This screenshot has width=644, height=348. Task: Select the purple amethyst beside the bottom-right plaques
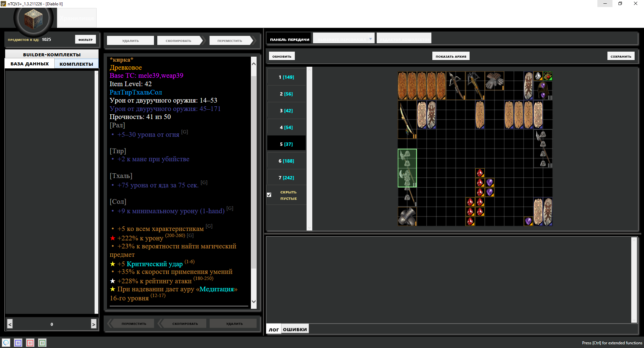(x=528, y=221)
